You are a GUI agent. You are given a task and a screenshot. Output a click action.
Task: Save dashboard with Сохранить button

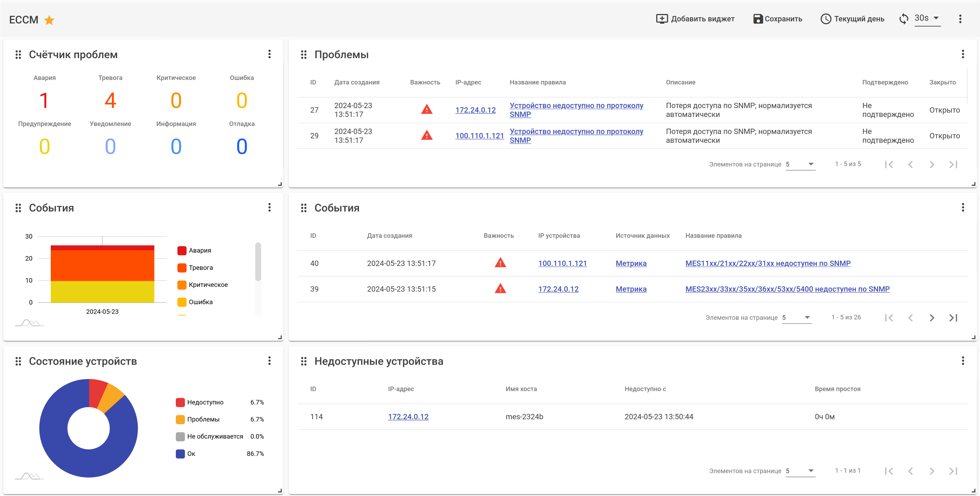pos(778,19)
